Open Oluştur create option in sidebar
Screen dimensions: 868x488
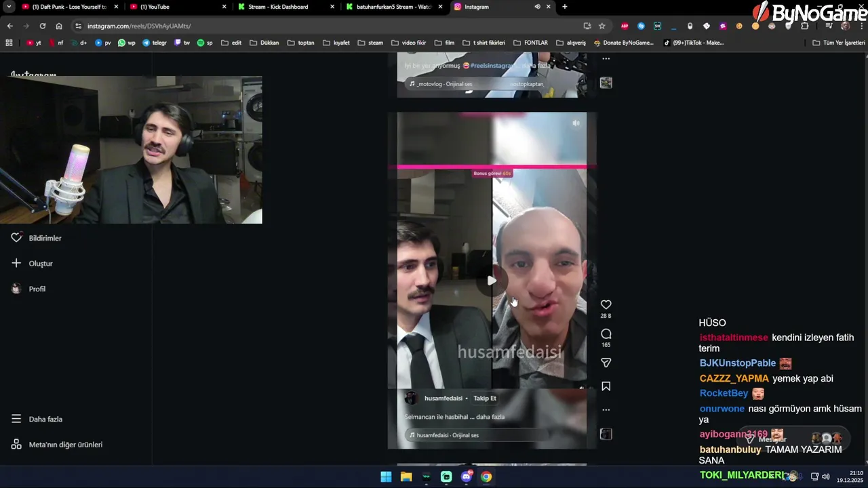tap(32, 263)
